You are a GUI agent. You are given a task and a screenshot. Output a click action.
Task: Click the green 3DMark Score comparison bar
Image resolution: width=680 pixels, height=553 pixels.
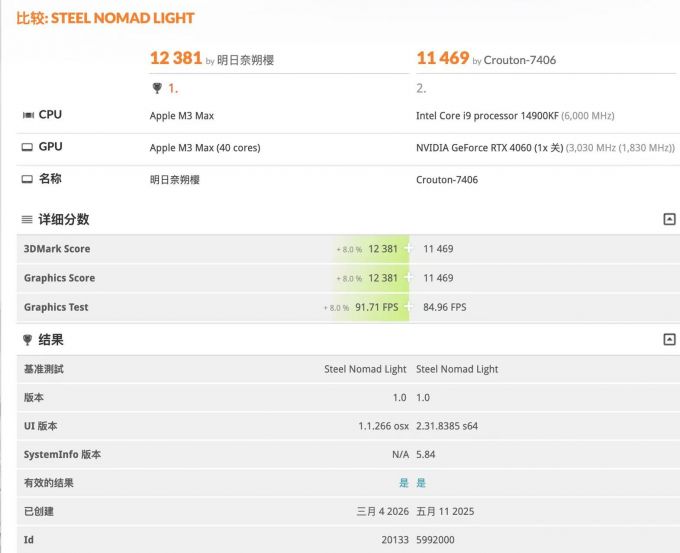[372, 249]
